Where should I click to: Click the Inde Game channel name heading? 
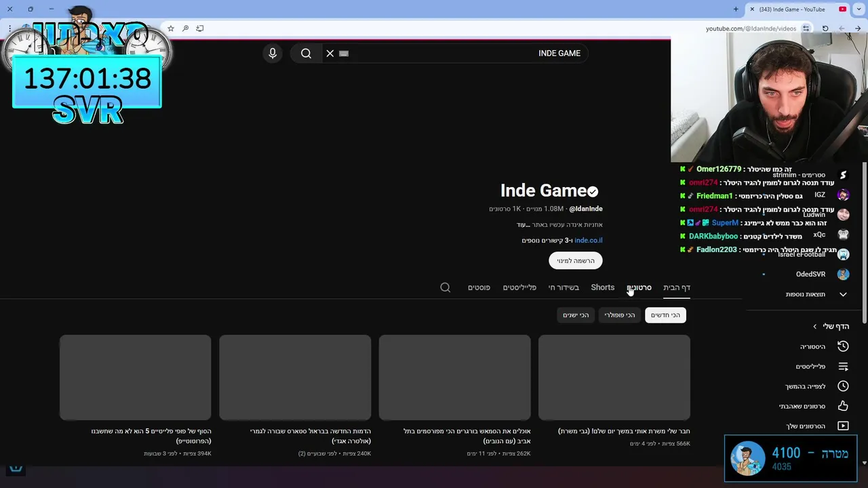tap(543, 191)
